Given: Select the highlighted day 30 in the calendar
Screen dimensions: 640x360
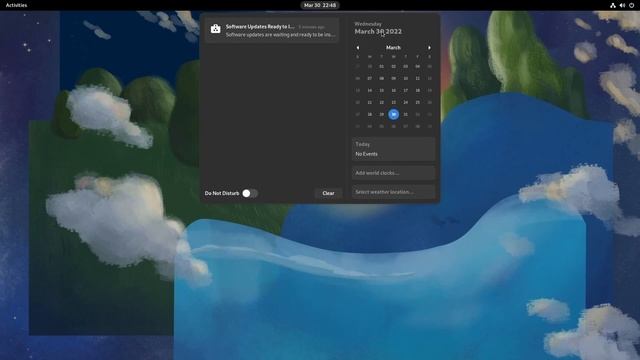Looking at the screenshot, I should pyautogui.click(x=393, y=114).
